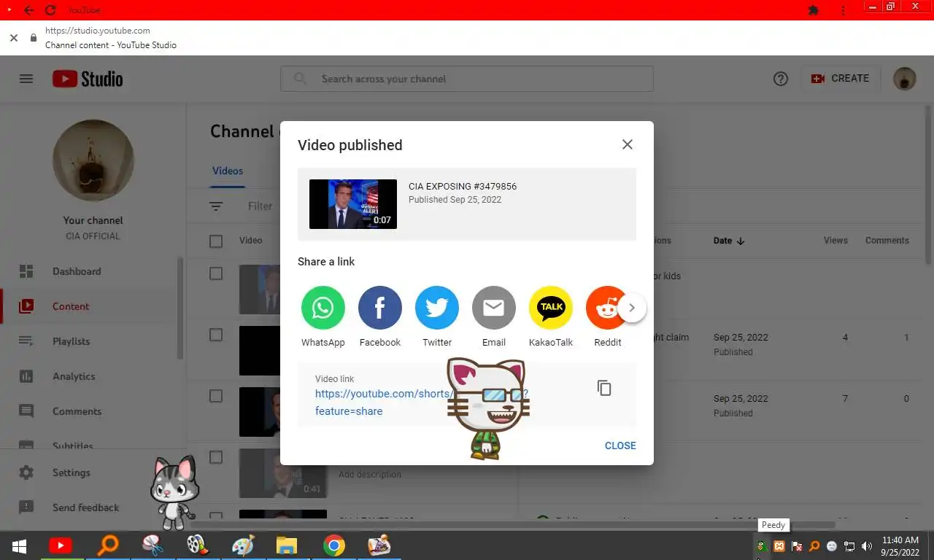Close the Video published dialog with X
The width and height of the screenshot is (934, 560).
(627, 144)
